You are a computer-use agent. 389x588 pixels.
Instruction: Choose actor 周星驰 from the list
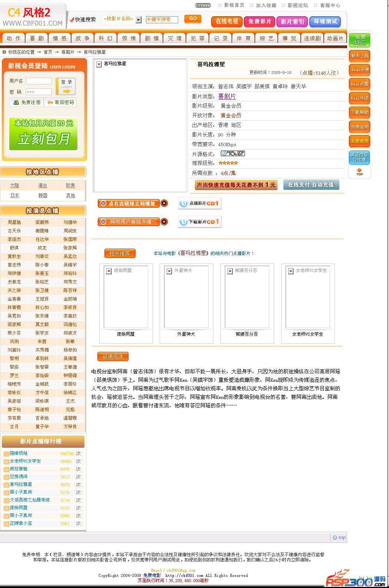pos(14,222)
